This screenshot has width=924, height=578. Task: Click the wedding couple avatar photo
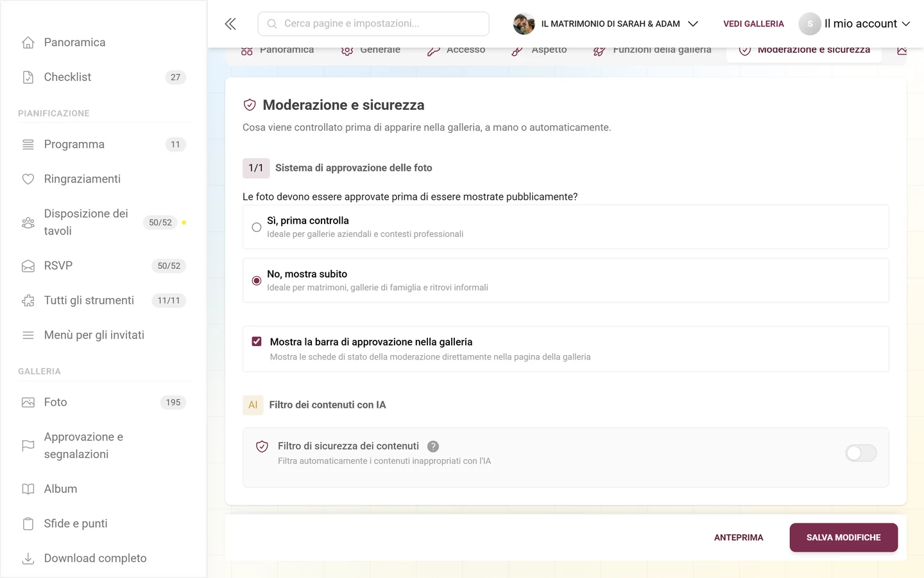point(524,24)
